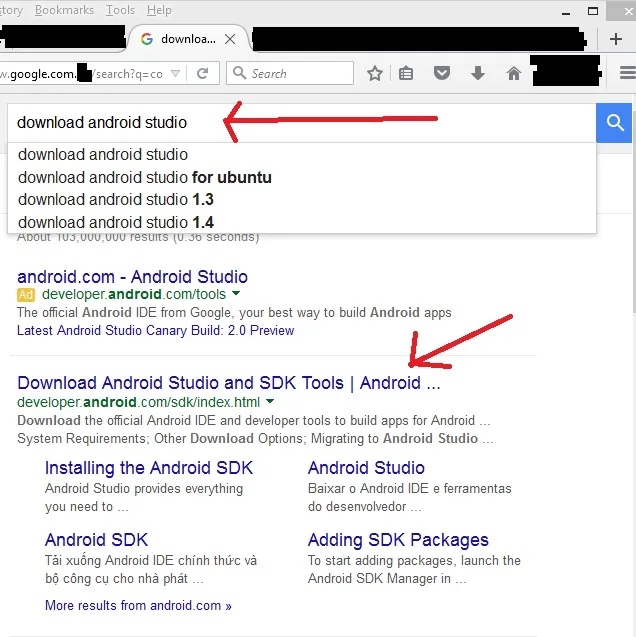Pick suggestion 'download android studio 1.4'
The width and height of the screenshot is (636, 637).
point(302,222)
